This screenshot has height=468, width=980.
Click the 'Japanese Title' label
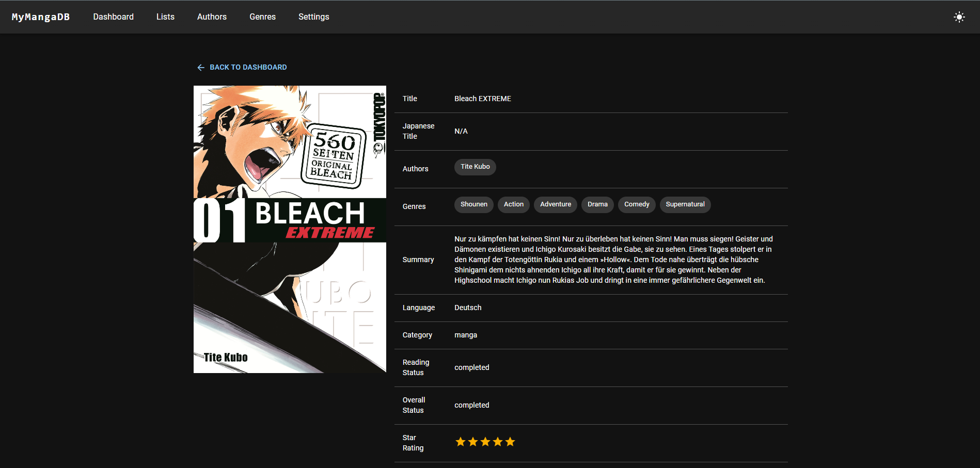click(418, 131)
